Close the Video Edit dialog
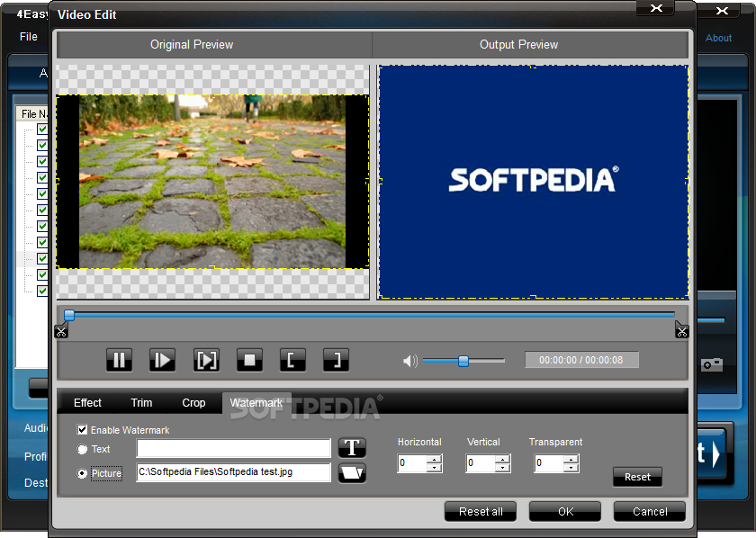The width and height of the screenshot is (756, 538). 656,8
